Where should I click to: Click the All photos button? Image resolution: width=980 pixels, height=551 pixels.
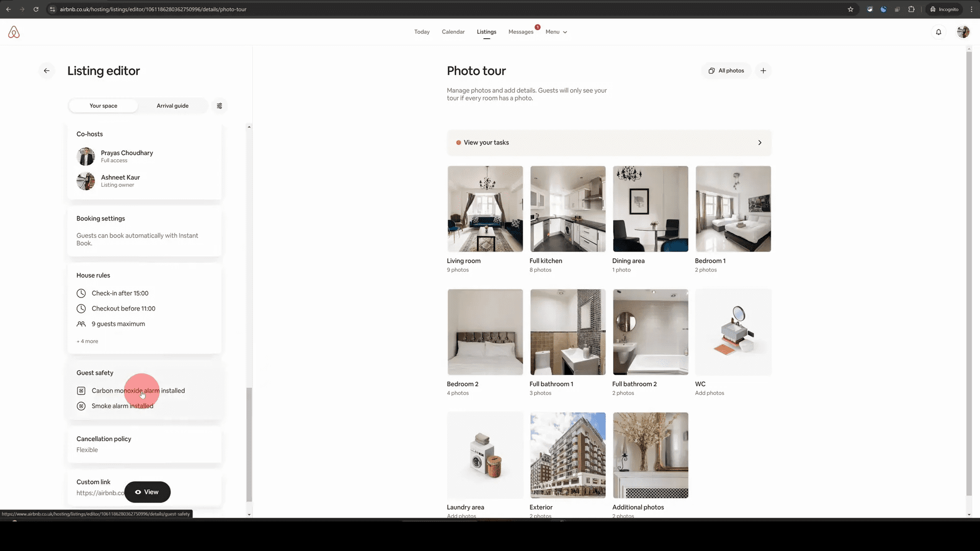pos(726,71)
